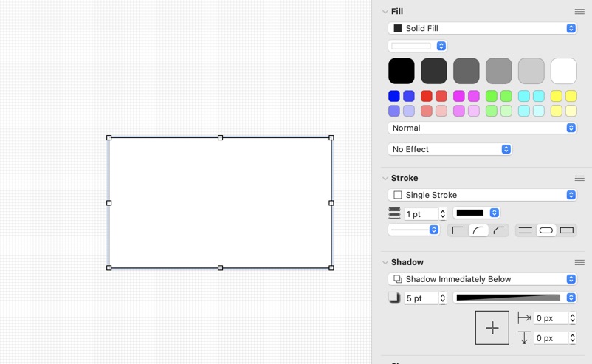Open the Solid Fill type dropdown
The width and height of the screenshot is (592, 364).
point(482,28)
